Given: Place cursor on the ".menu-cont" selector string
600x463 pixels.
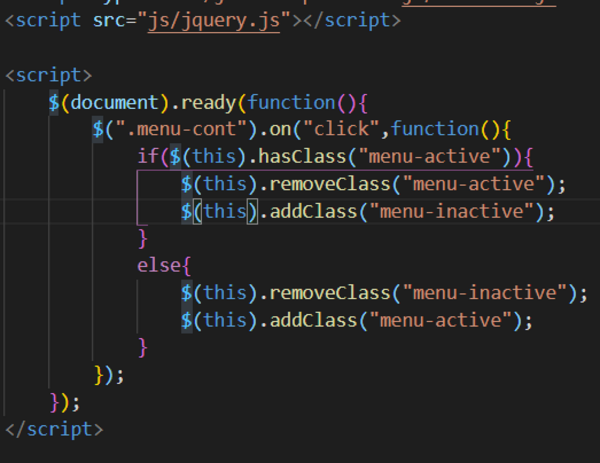Looking at the screenshot, I should coord(181,129).
